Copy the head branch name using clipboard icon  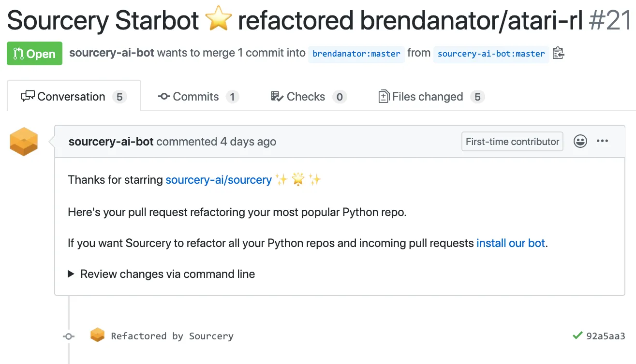click(x=558, y=53)
